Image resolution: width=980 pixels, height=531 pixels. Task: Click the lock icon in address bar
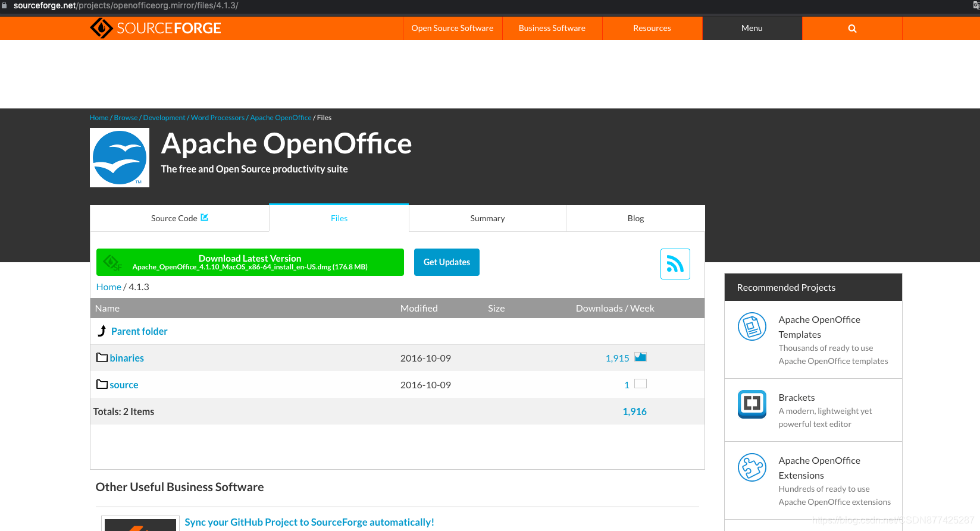pos(4,5)
